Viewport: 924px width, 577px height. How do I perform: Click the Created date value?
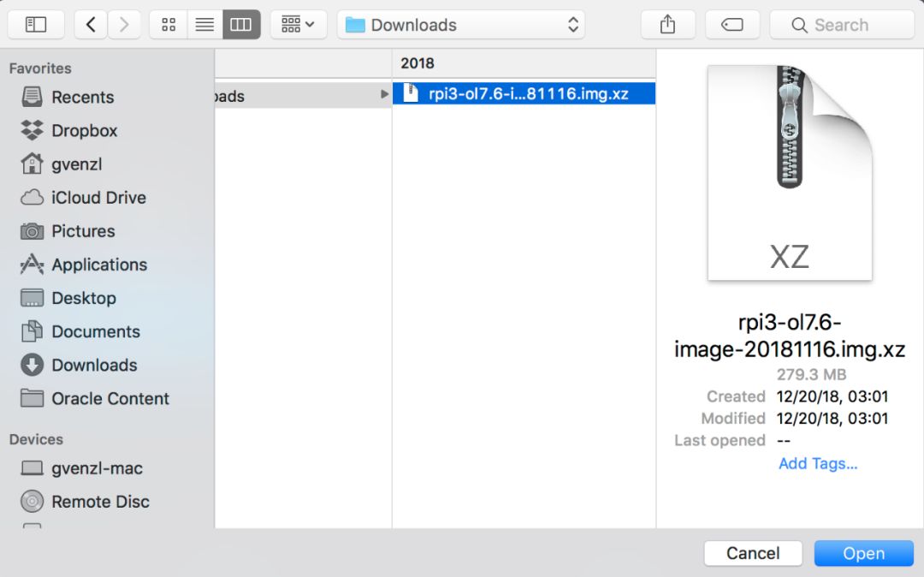pos(832,396)
